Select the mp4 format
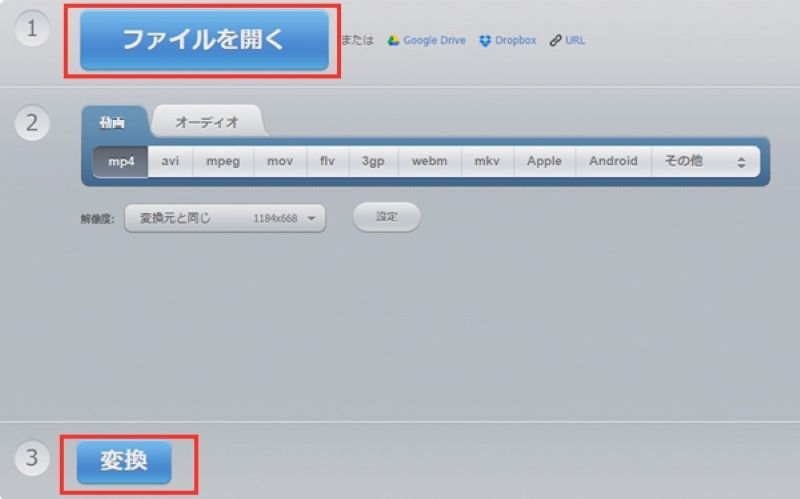This screenshot has width=800, height=499. [121, 162]
